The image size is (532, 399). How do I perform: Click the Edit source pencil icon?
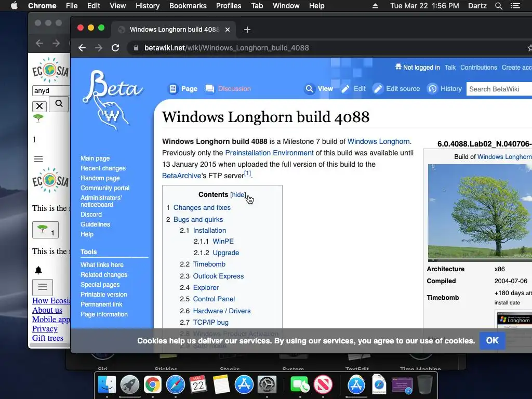click(378, 89)
